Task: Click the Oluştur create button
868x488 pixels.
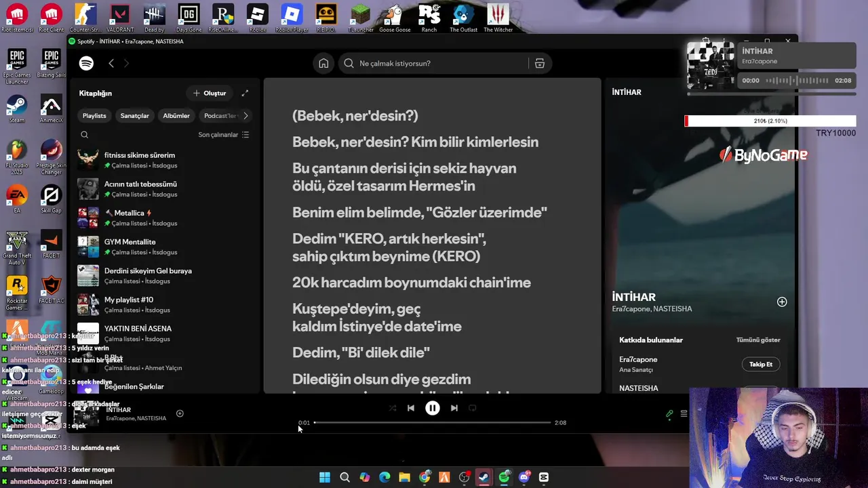Action: 210,93
